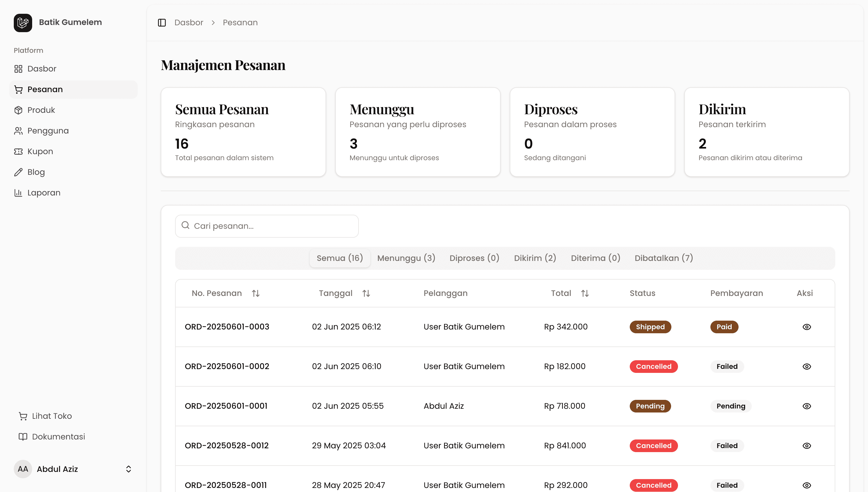
Task: Toggle the sidebar panel icon
Action: click(162, 23)
